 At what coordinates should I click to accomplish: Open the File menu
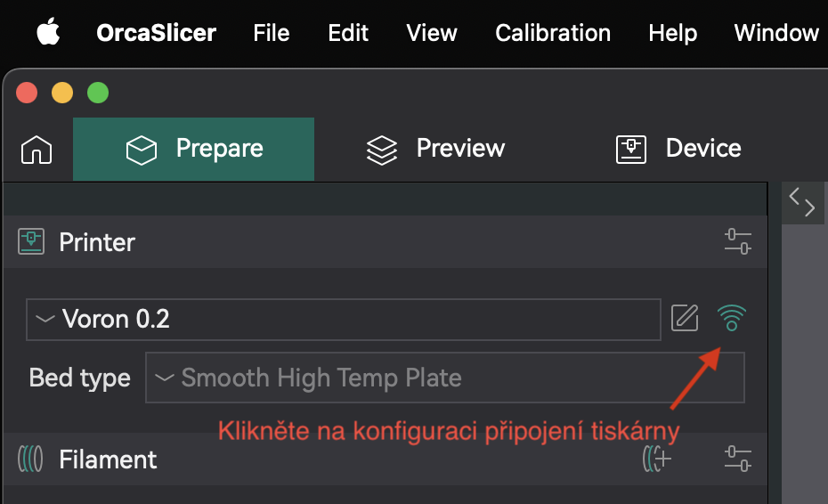coord(272,33)
